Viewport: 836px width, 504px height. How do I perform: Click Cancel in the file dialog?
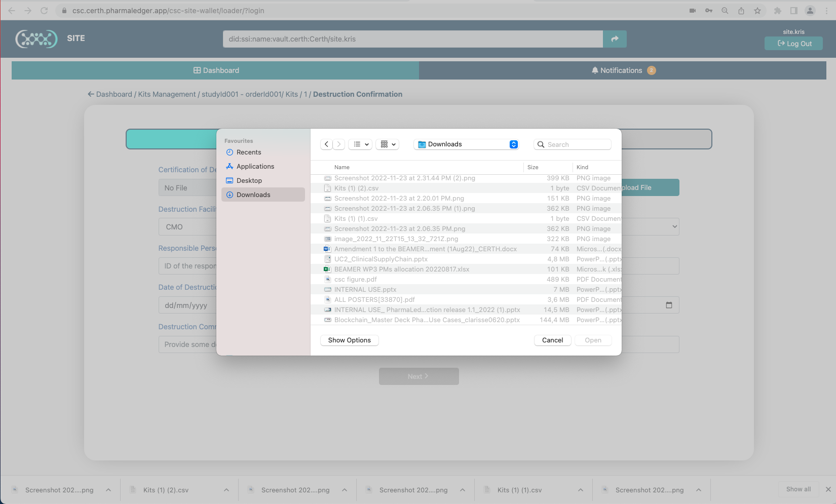(x=552, y=340)
